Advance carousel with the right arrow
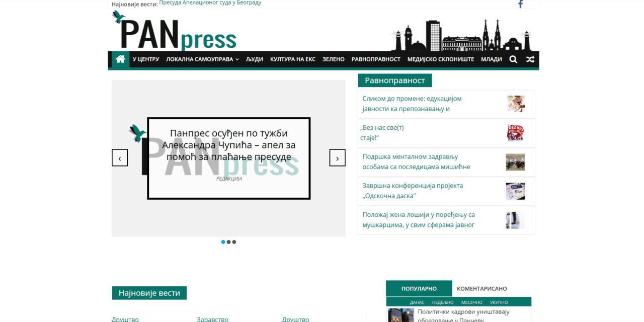The width and height of the screenshot is (644, 322). coord(338,157)
